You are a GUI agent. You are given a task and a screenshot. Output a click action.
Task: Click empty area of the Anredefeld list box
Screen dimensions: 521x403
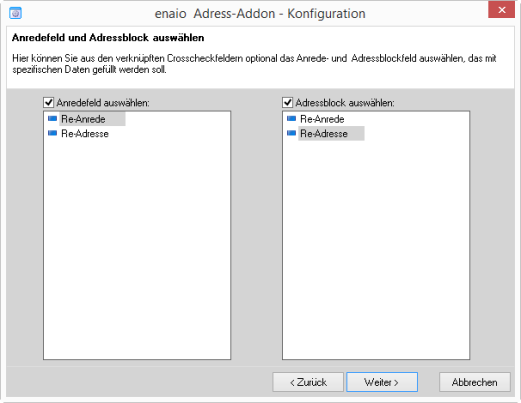137,250
